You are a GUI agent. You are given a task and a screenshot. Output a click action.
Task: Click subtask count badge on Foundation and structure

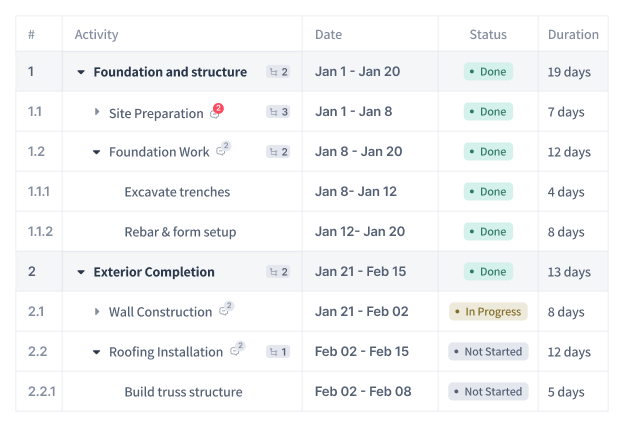click(x=278, y=72)
